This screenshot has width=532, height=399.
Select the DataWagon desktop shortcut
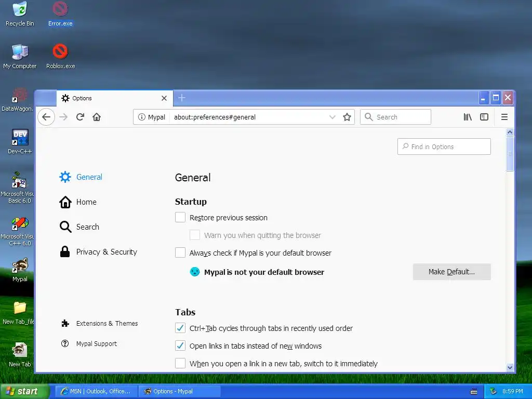click(x=18, y=99)
